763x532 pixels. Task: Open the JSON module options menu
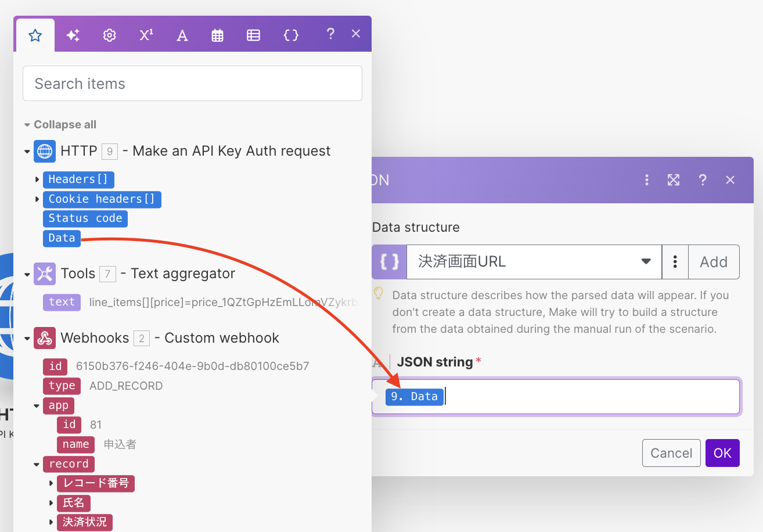(647, 180)
